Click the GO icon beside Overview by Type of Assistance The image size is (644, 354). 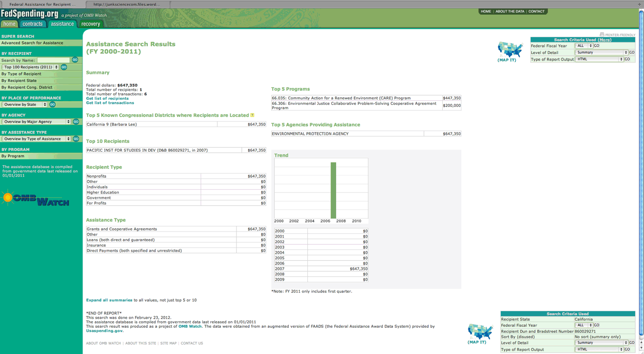coord(76,139)
